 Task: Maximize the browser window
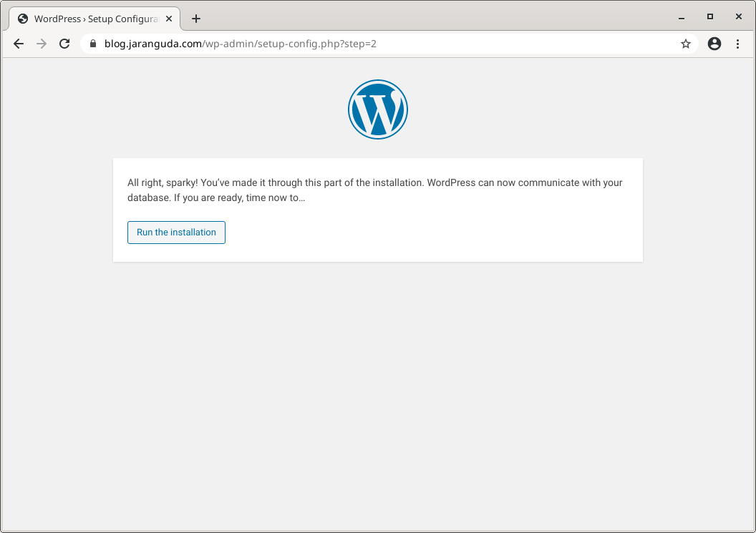(709, 16)
